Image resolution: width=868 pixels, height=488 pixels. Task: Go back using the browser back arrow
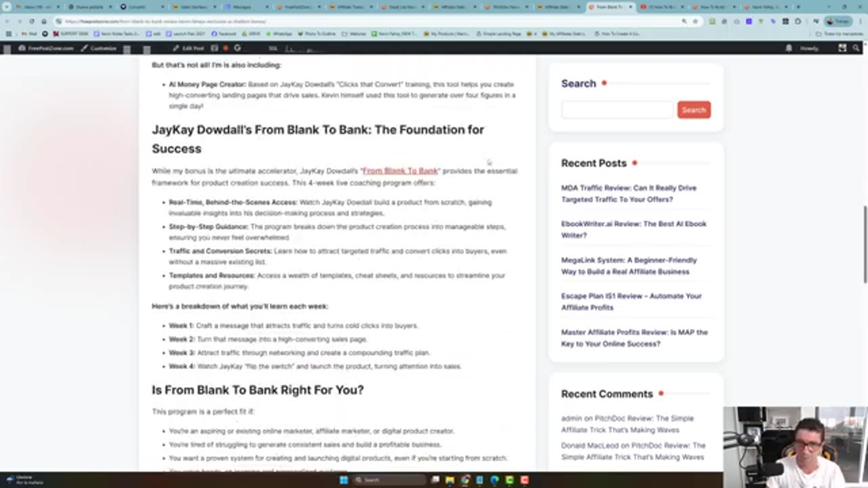click(8, 21)
